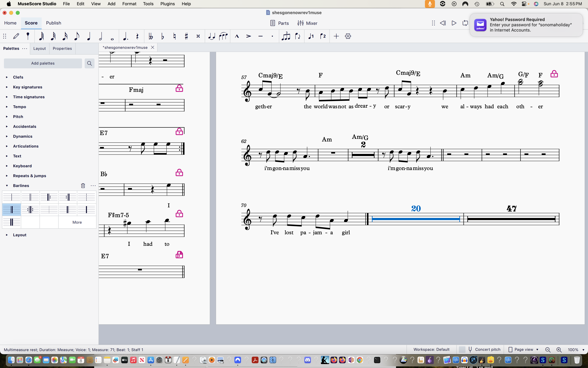The image size is (588, 368).
Task: Open the Layout panel tab
Action: click(39, 48)
